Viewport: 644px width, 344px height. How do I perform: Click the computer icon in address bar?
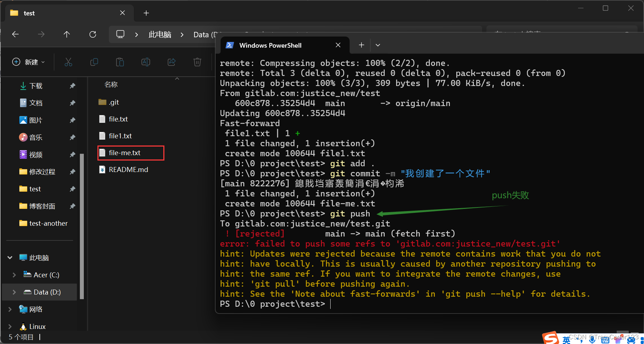[120, 34]
